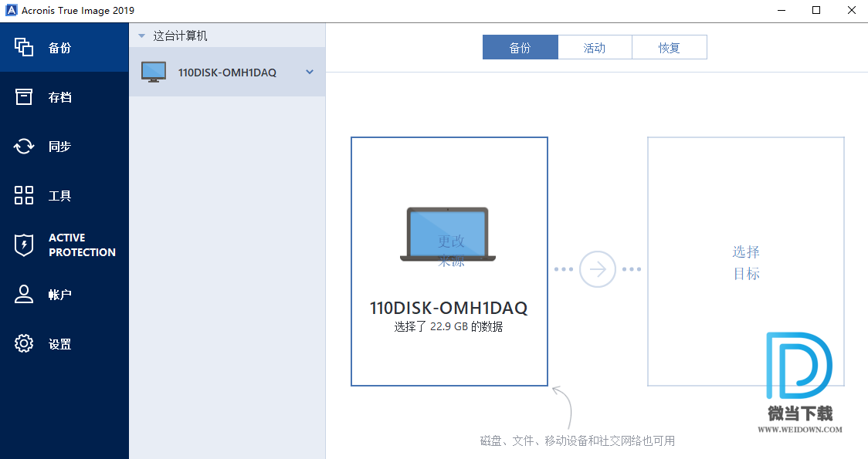The height and width of the screenshot is (459, 868).
Task: Collapse the 这台计算机 section triangle
Action: pyautogui.click(x=142, y=36)
